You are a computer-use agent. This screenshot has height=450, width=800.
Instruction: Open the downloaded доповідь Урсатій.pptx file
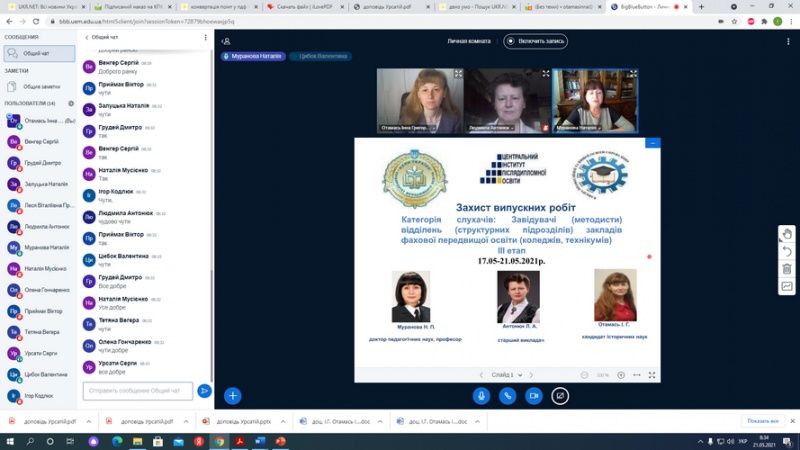pyautogui.click(x=238, y=421)
